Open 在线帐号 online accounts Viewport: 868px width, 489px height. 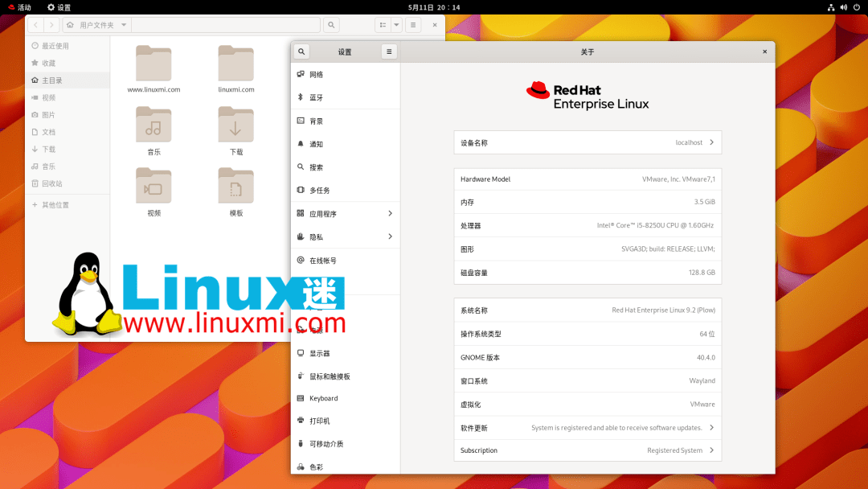click(x=346, y=261)
